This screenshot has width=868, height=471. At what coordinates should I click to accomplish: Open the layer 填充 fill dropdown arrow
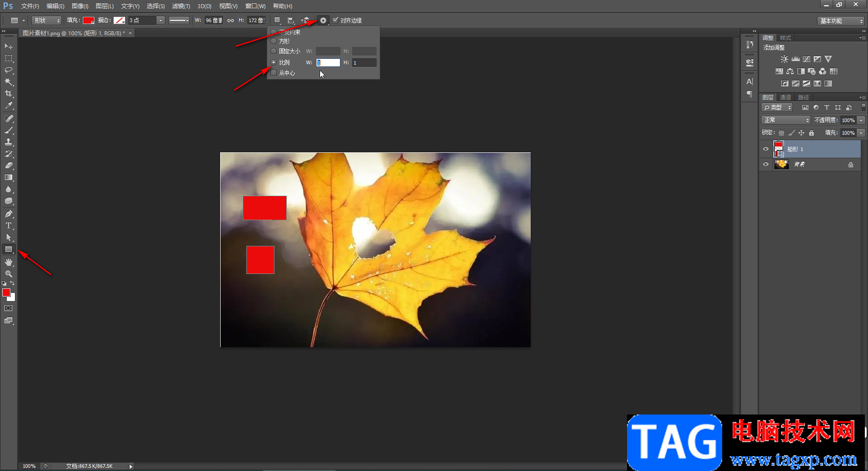[x=861, y=133]
